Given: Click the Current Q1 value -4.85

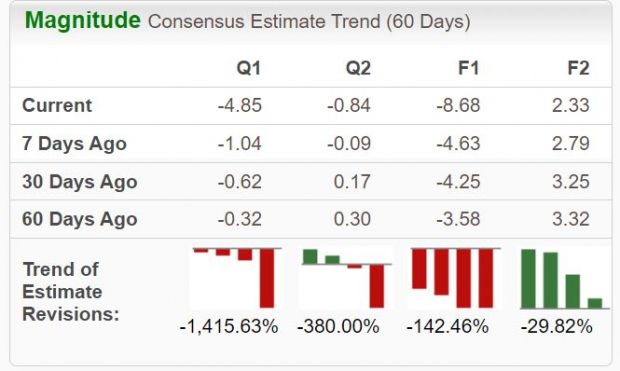Looking at the screenshot, I should coord(240,106).
